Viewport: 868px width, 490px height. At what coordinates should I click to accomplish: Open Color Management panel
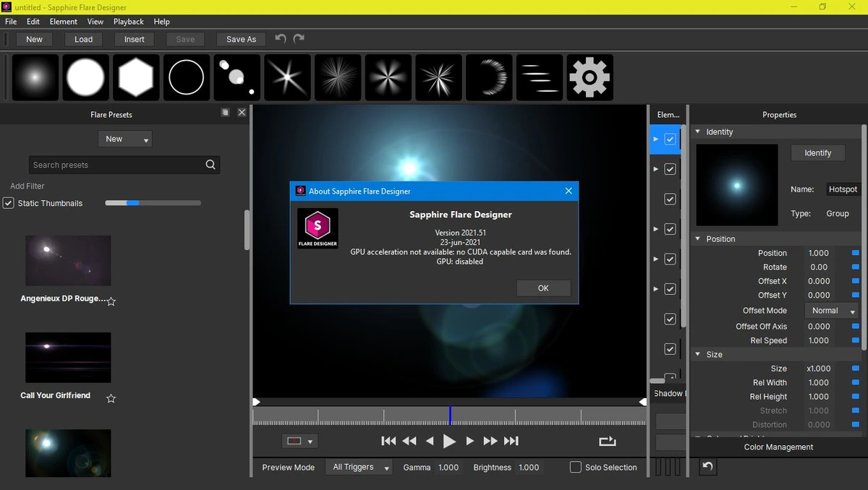point(778,447)
